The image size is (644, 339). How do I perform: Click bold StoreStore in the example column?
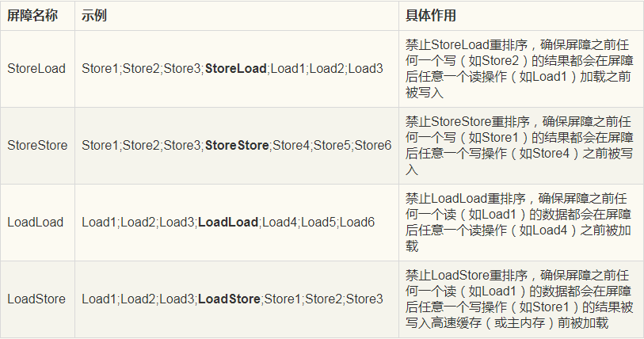237,145
